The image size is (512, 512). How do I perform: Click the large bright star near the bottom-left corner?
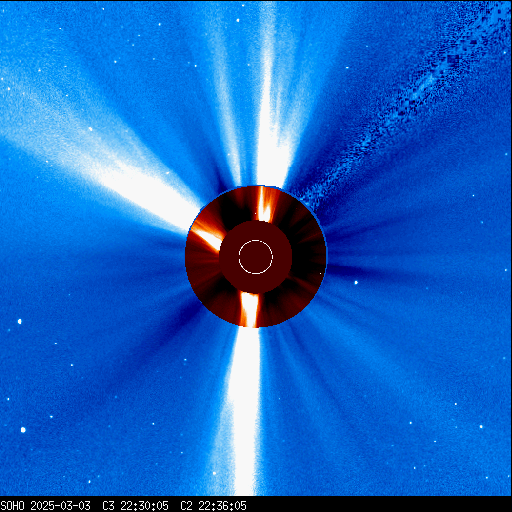click(23, 430)
